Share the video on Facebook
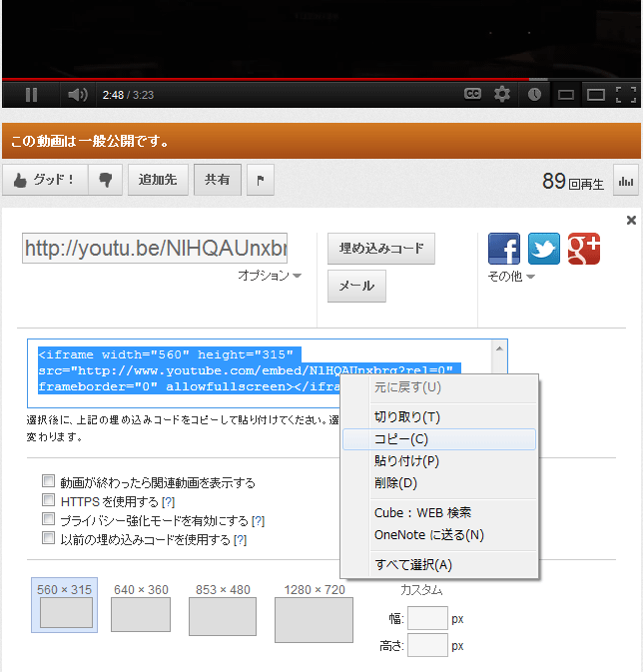 click(x=504, y=249)
